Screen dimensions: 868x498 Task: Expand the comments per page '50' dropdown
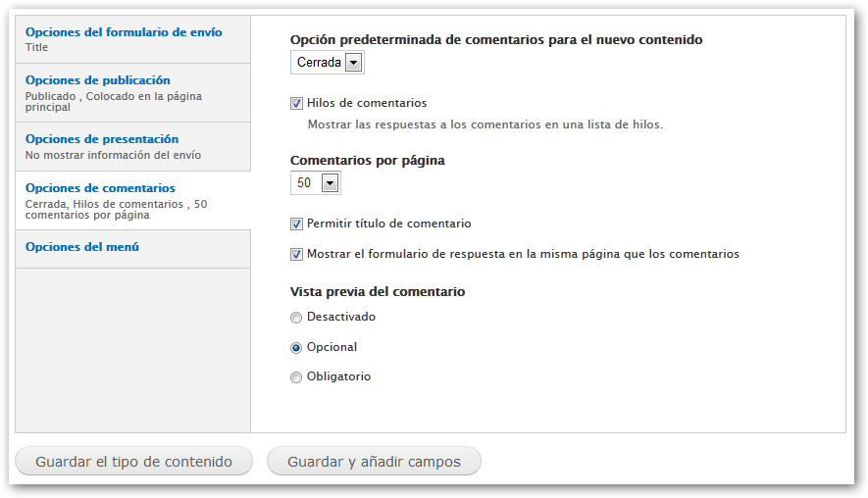tap(316, 183)
